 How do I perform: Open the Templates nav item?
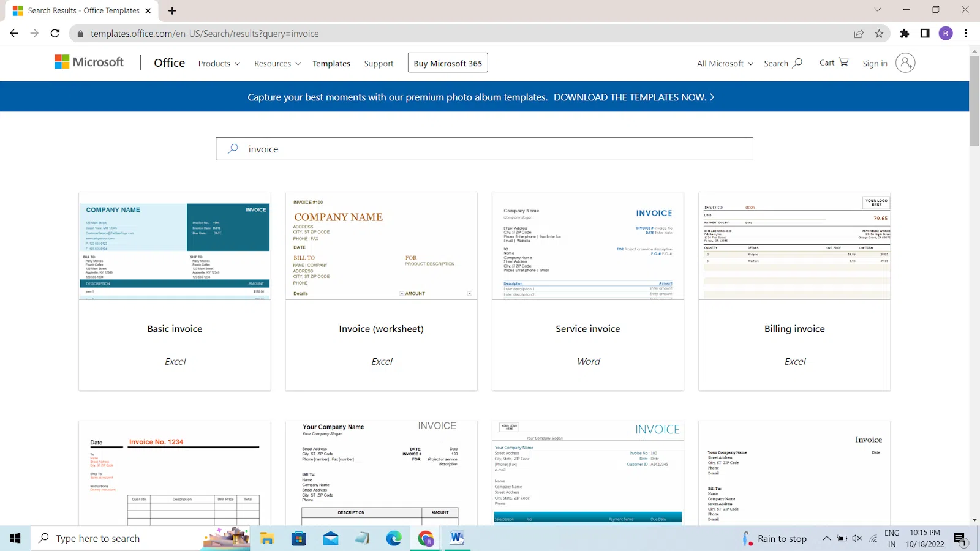[331, 63]
